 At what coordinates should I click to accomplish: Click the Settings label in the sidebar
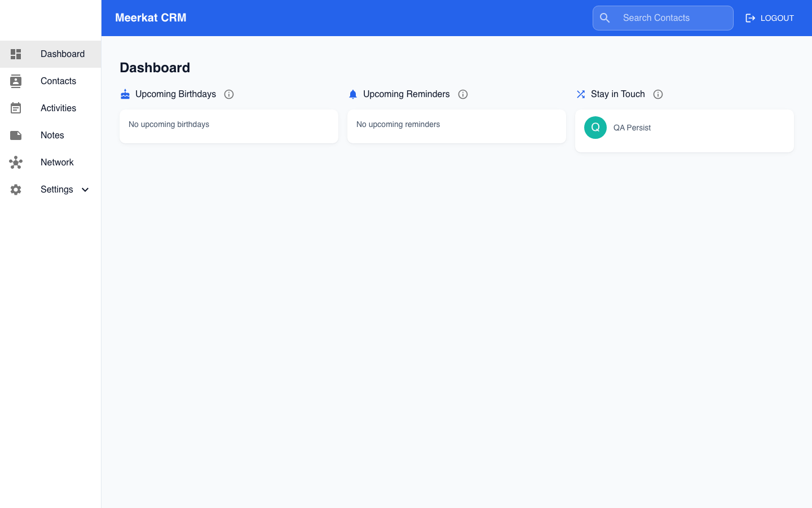pos(57,190)
